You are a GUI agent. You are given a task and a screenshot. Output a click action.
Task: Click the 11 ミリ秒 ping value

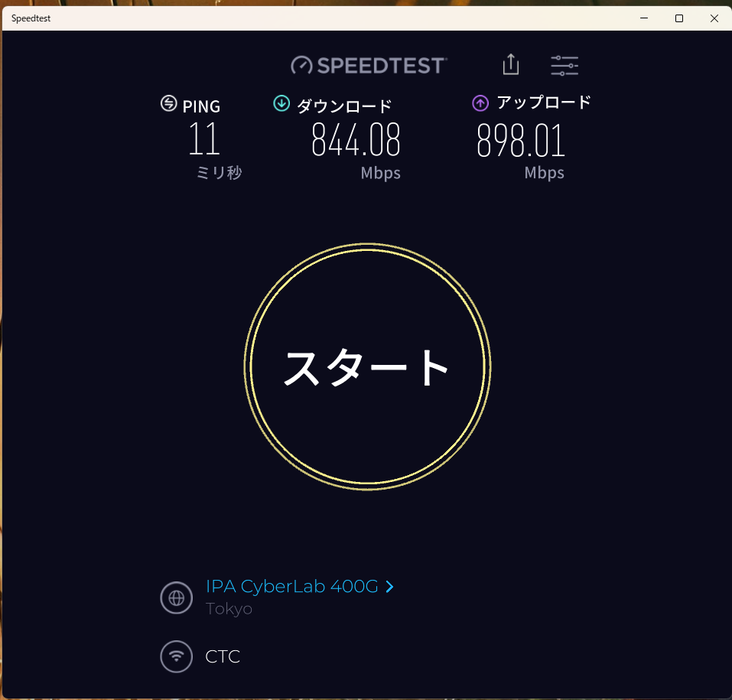point(203,140)
